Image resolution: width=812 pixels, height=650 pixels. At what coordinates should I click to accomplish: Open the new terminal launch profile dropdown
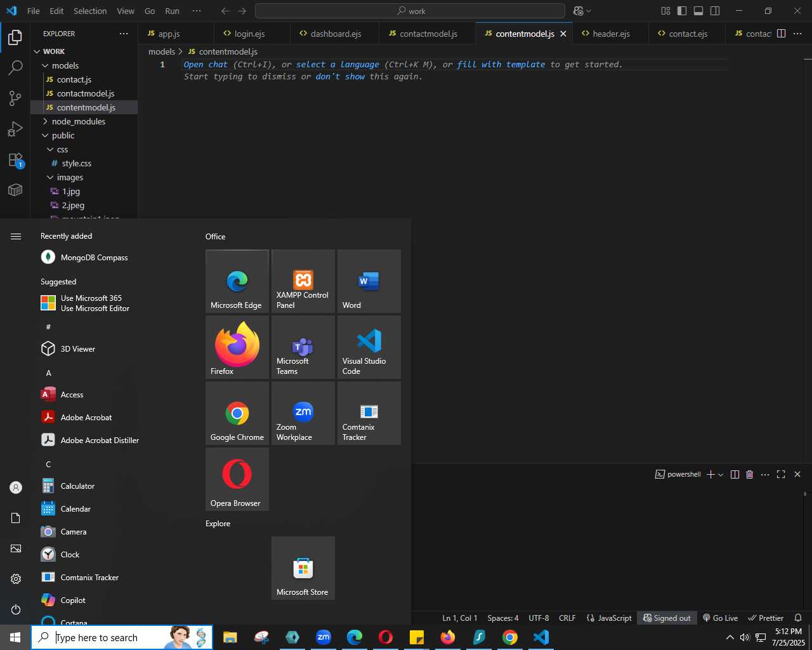pos(721,475)
